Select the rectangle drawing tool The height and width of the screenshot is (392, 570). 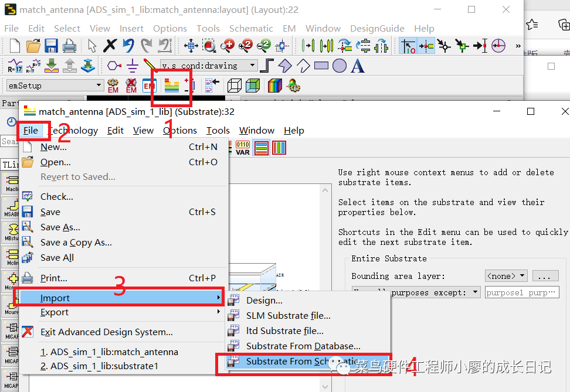point(321,66)
